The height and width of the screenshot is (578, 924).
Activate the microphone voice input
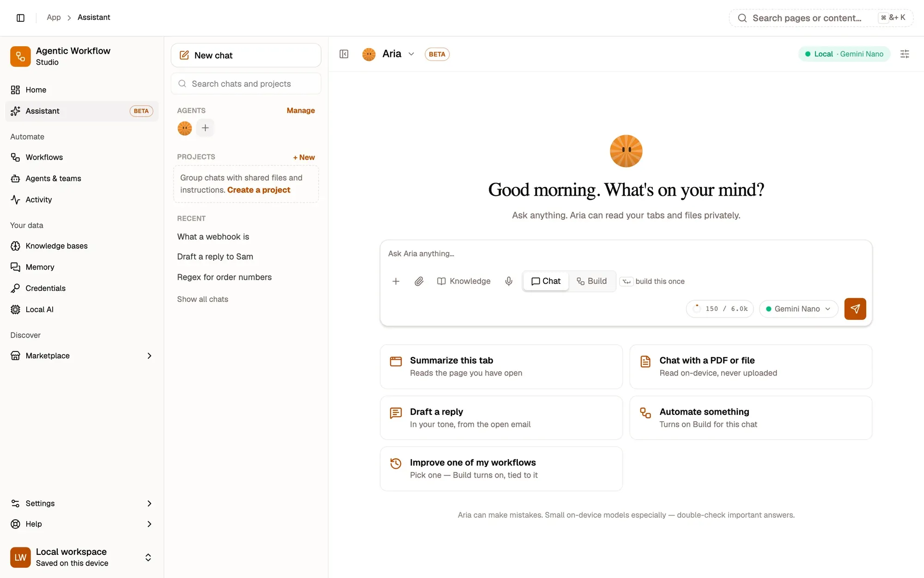(509, 282)
